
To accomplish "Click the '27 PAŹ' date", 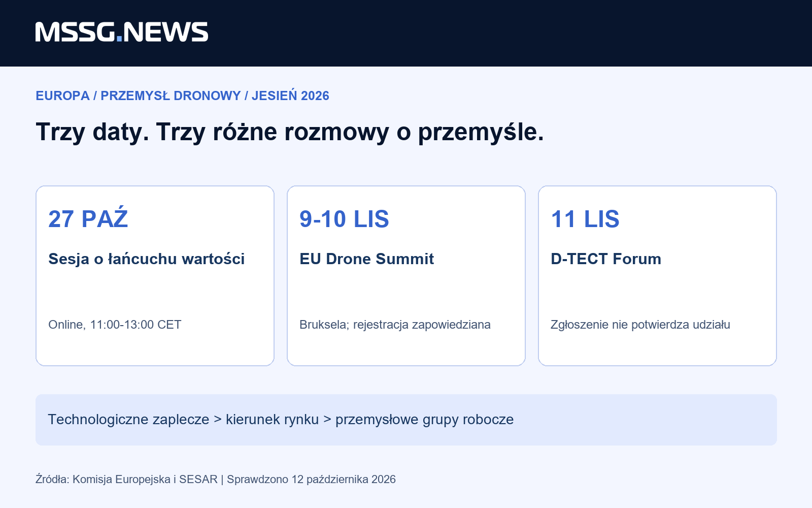I will click(88, 218).
